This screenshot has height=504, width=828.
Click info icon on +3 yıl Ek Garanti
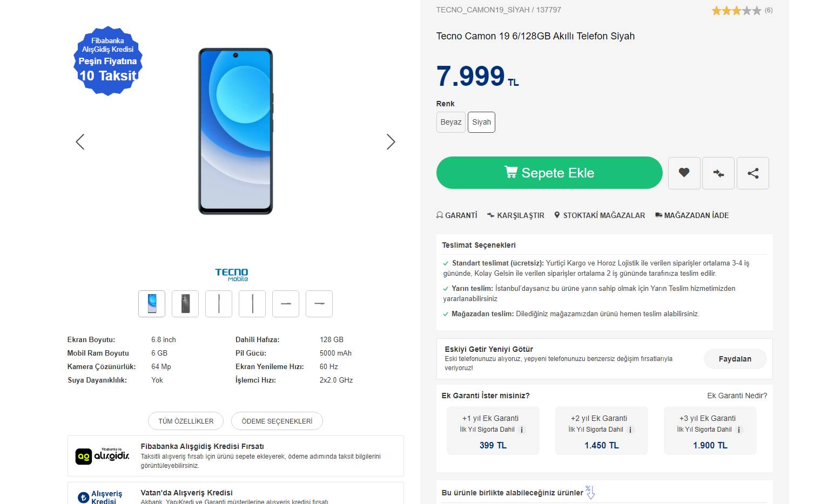(739, 430)
